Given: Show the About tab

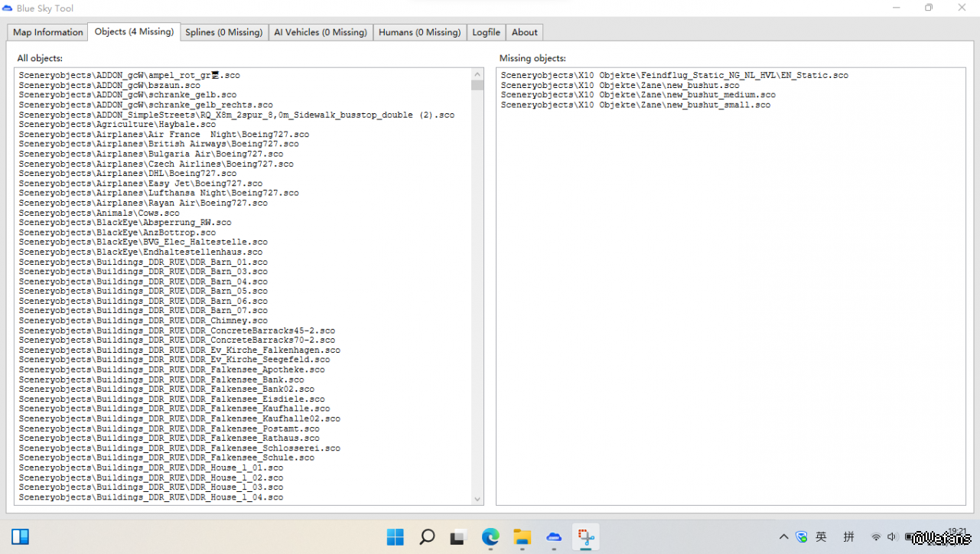Looking at the screenshot, I should click(x=524, y=32).
